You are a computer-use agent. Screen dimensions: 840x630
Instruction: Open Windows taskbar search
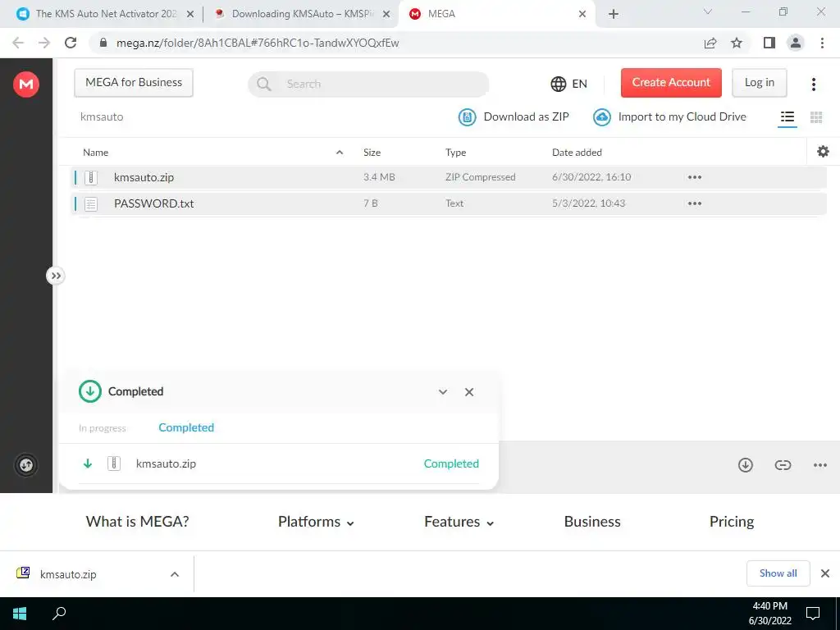(x=59, y=614)
